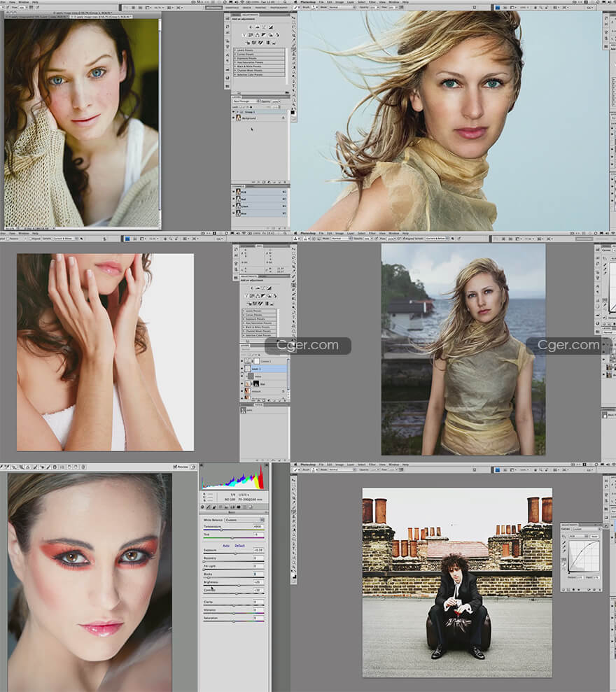The width and height of the screenshot is (616, 692).
Task: Expand Channel Mixer Presets in hands-on-face window
Action: click(244, 331)
